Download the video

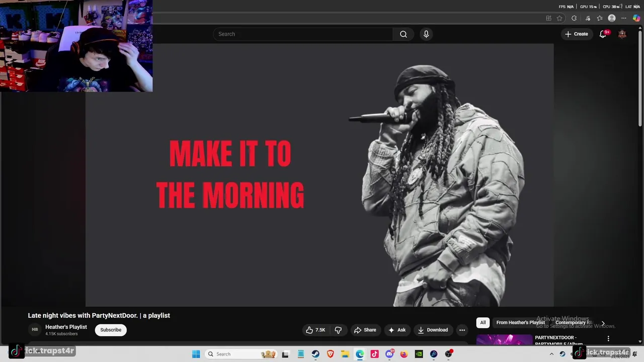click(432, 330)
